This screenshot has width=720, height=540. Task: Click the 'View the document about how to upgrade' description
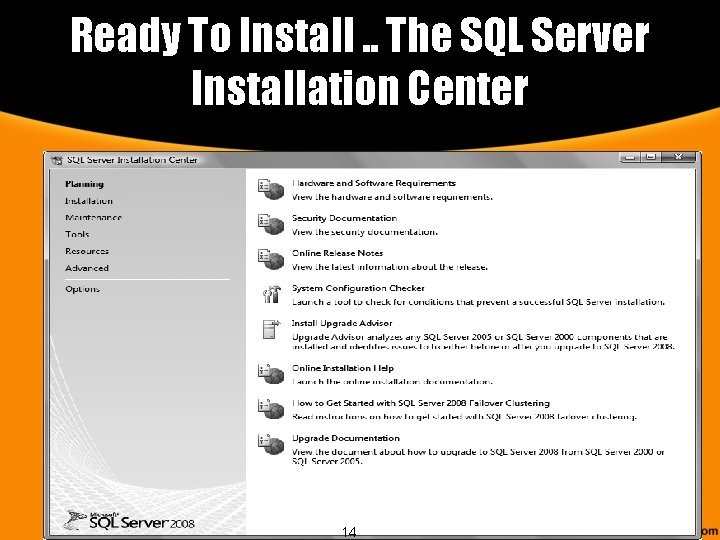(x=478, y=456)
